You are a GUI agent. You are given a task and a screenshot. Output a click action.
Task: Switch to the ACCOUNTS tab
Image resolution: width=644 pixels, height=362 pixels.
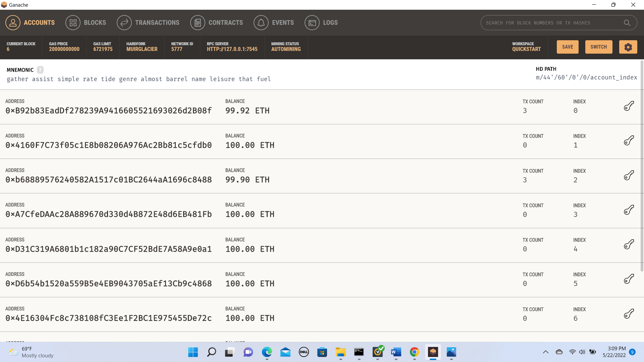click(x=39, y=22)
